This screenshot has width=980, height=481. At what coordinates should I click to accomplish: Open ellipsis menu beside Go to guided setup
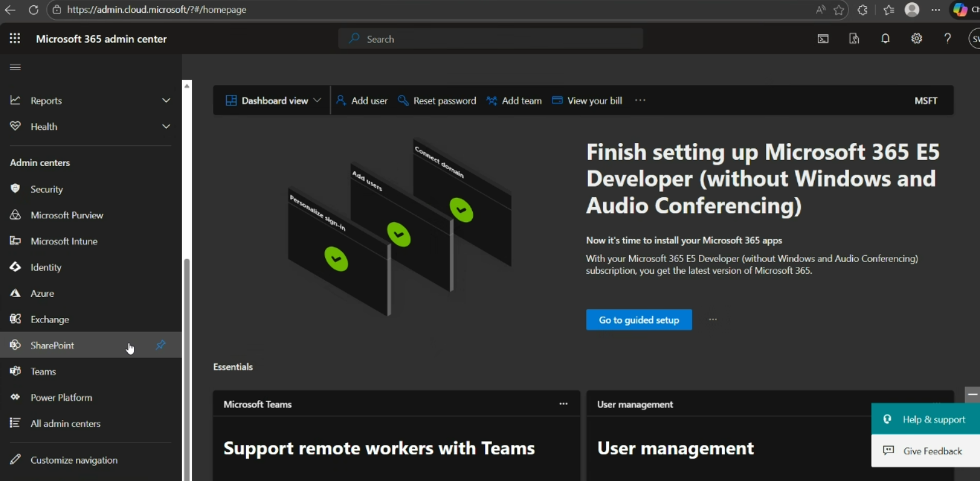(713, 320)
